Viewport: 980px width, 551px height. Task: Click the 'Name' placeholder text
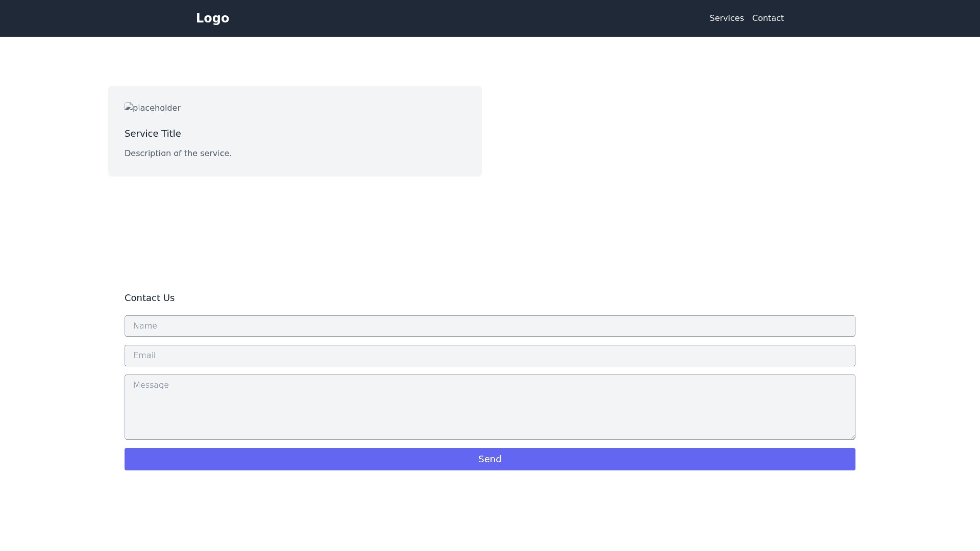coord(145,326)
